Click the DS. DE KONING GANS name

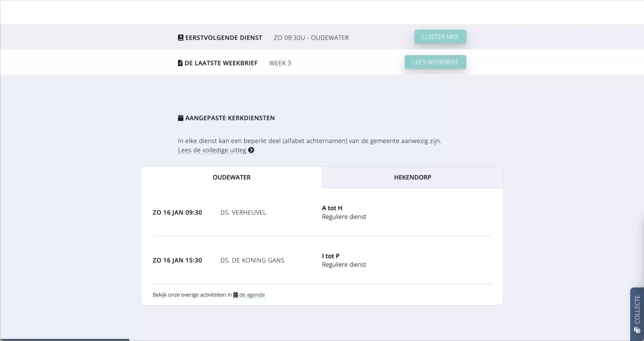252,260
